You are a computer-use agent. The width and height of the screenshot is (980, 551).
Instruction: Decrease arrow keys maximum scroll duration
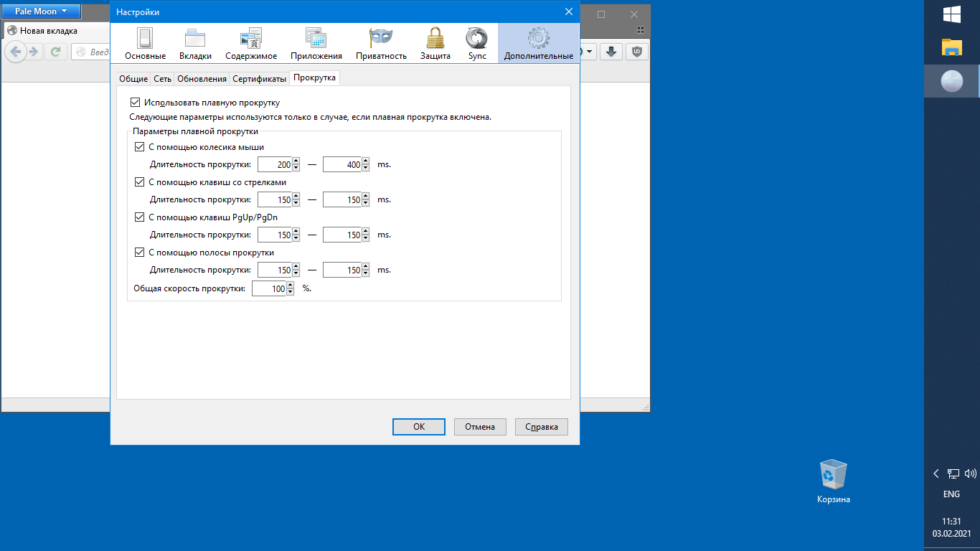pos(365,204)
